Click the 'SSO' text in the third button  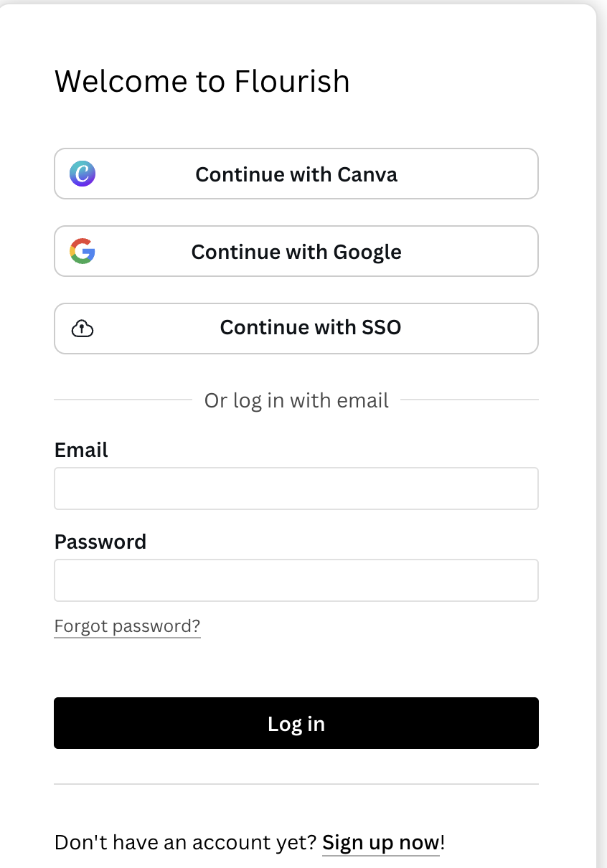pos(379,327)
